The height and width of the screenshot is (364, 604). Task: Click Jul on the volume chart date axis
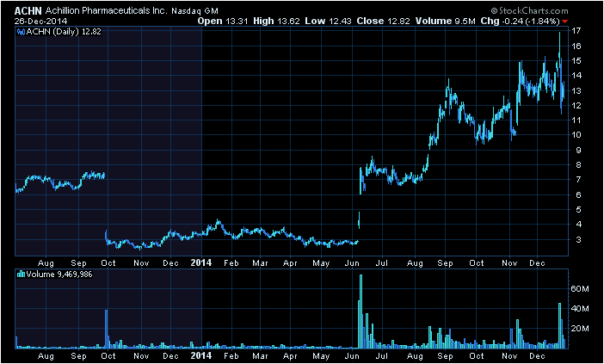click(382, 355)
